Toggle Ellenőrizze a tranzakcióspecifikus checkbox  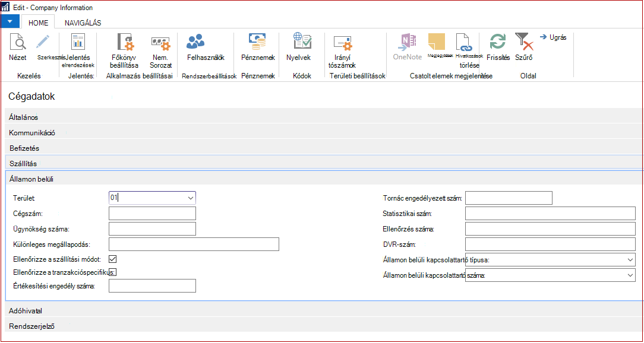pos(113,272)
